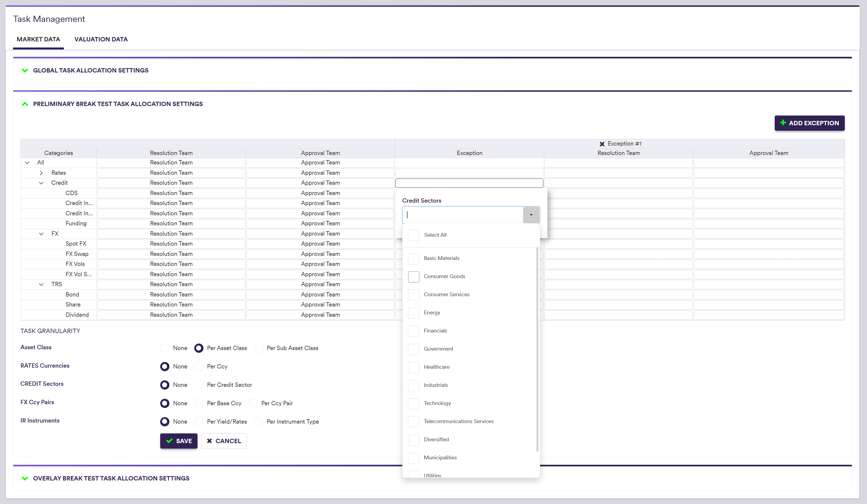Image resolution: width=867 pixels, height=504 pixels.
Task: Switch to the Valuation Data tab
Action: (101, 39)
